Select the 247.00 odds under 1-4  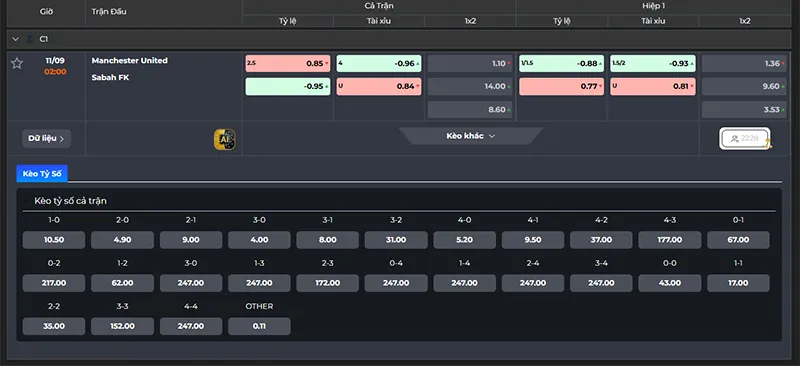[x=464, y=283]
